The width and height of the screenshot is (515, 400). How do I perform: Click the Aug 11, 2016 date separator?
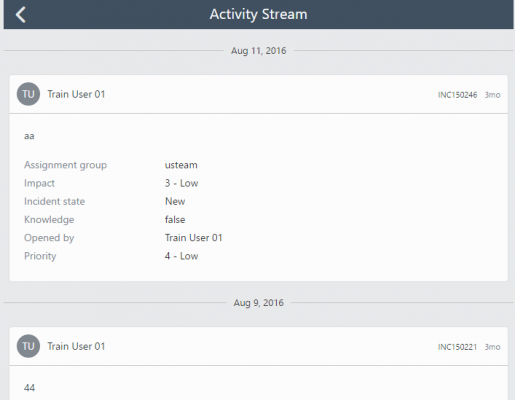coord(258,51)
